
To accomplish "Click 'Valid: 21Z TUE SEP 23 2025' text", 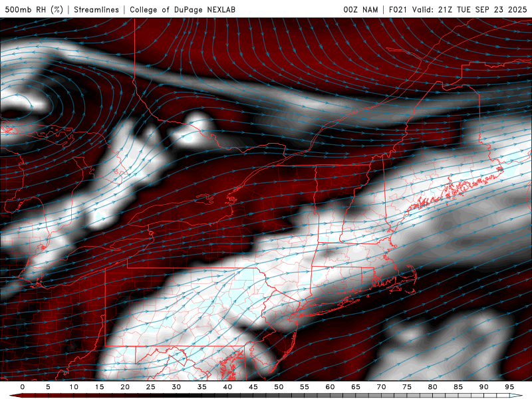I will (x=469, y=9).
